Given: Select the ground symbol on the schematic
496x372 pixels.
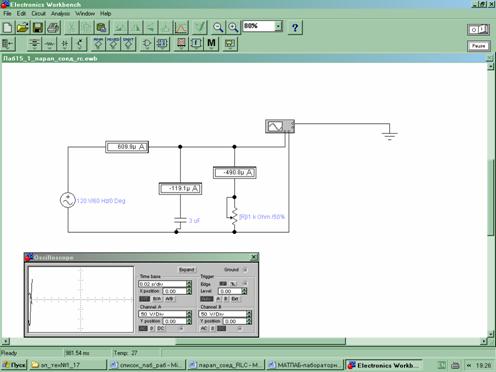Looking at the screenshot, I should click(x=390, y=136).
